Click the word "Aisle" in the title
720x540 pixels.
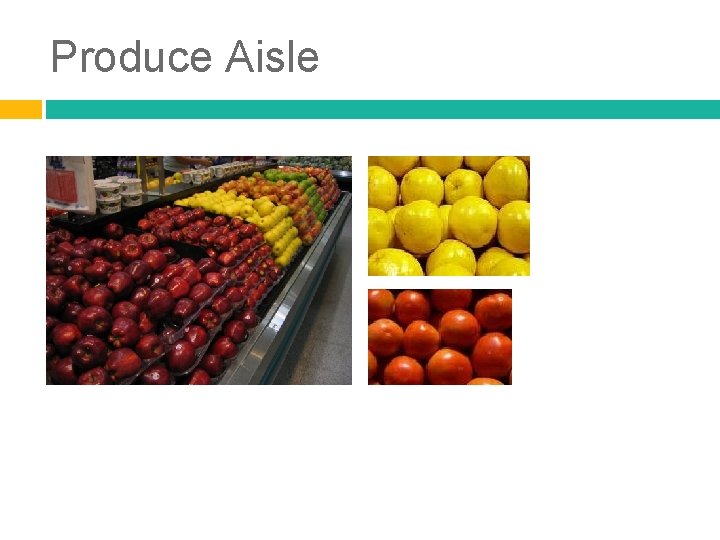[x=272, y=56]
